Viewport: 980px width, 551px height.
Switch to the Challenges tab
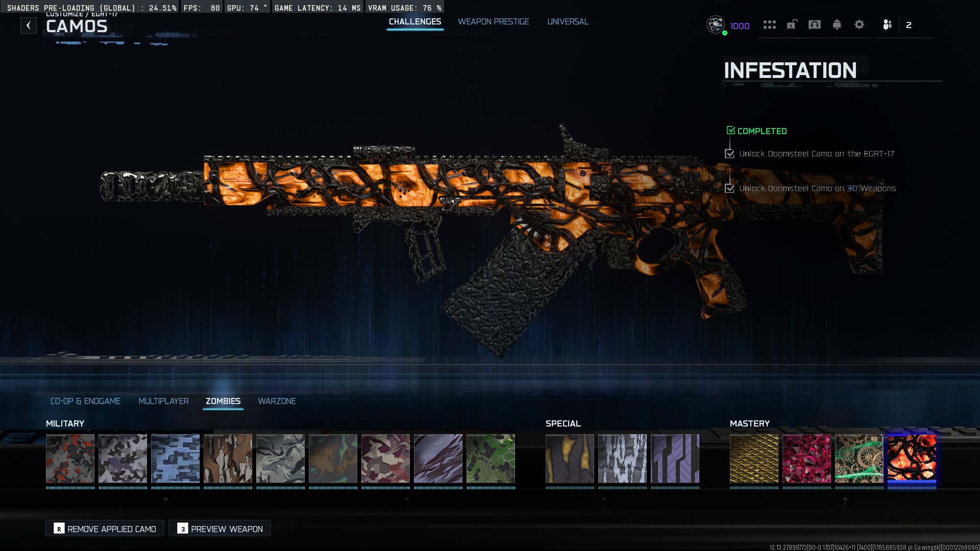coord(415,22)
